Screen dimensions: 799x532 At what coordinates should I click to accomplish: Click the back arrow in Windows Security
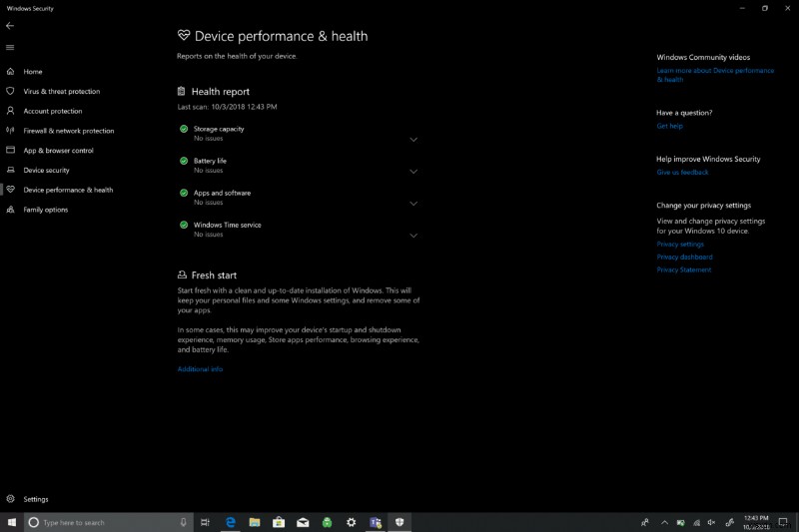[x=10, y=26]
